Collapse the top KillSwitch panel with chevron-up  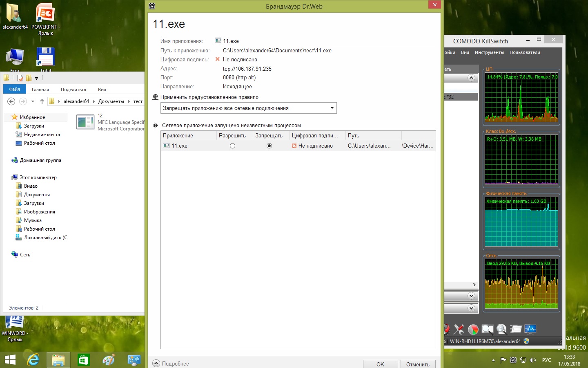(471, 78)
